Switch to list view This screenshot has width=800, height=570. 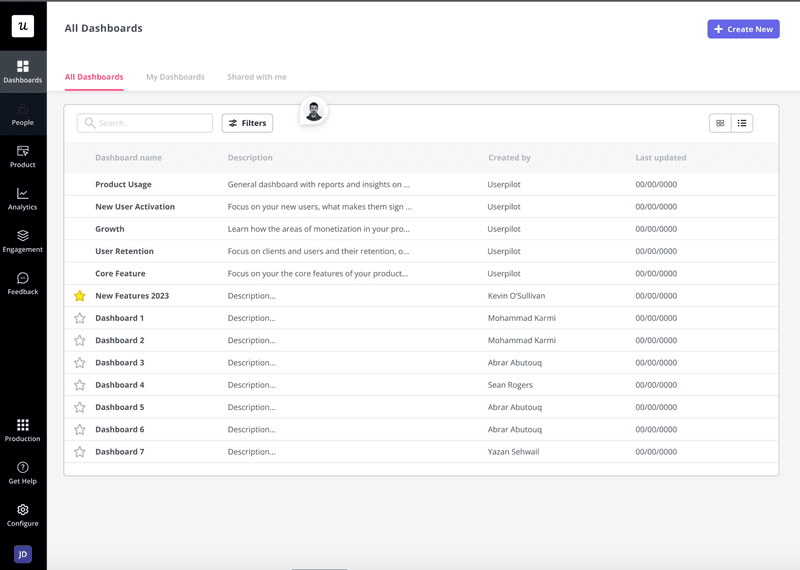click(742, 123)
